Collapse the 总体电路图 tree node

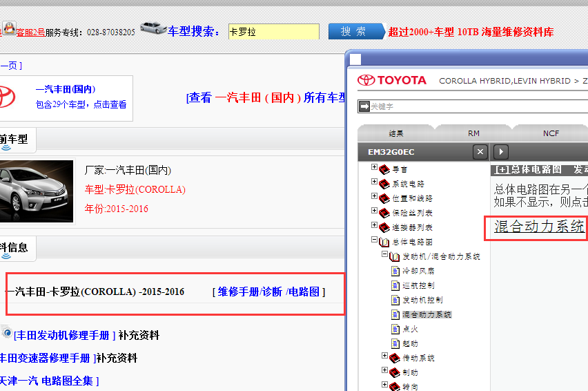pyautogui.click(x=374, y=240)
